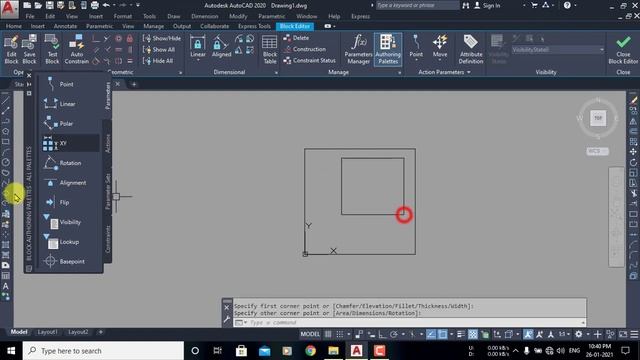Select the Alignment parameter in the palette
This screenshot has height=360, width=640.
(70, 182)
